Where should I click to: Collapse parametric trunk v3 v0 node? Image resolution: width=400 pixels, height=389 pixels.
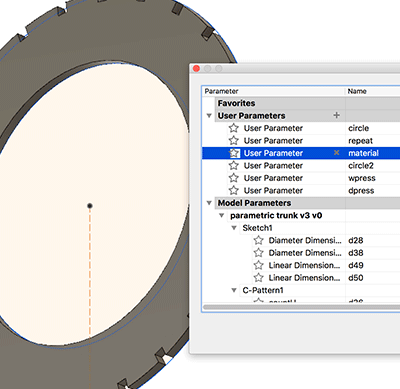tap(222, 215)
